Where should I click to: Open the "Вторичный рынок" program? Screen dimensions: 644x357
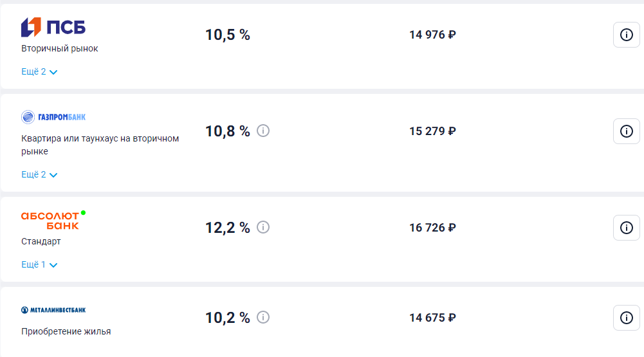[x=60, y=48]
